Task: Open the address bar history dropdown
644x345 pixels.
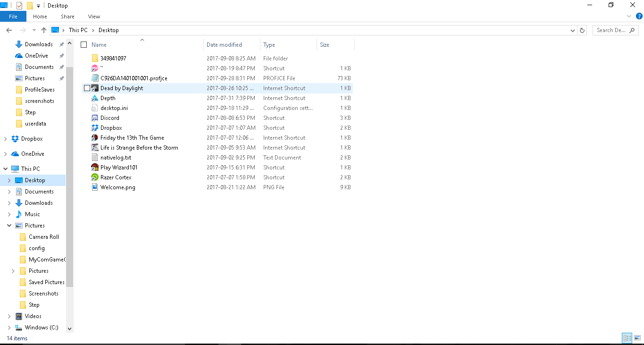Action: click(573, 30)
